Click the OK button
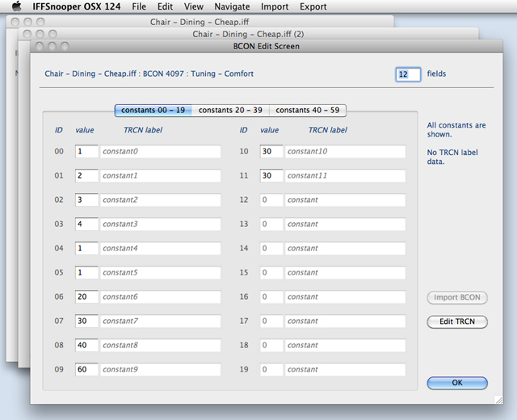517x420 pixels. (457, 383)
